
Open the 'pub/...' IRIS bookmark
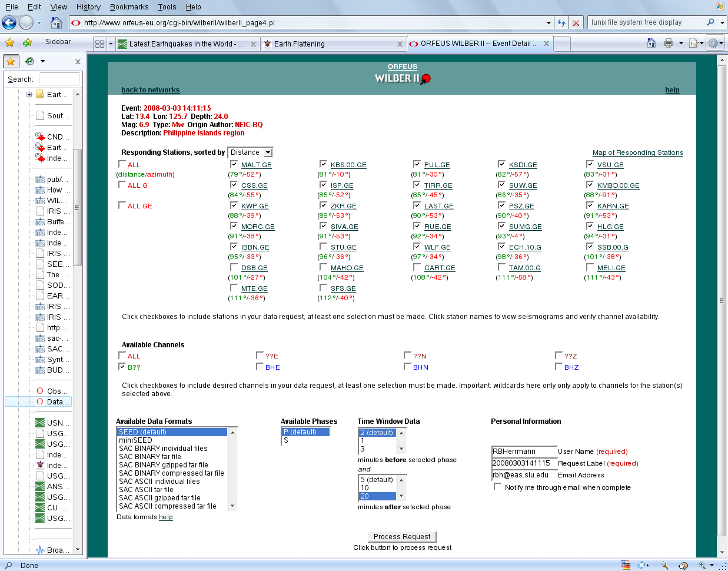click(x=53, y=179)
